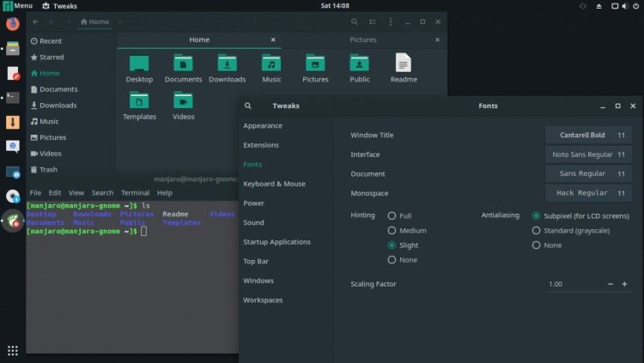Click the power icon in system tray
The height and width of the screenshot is (363, 644).
(x=635, y=6)
